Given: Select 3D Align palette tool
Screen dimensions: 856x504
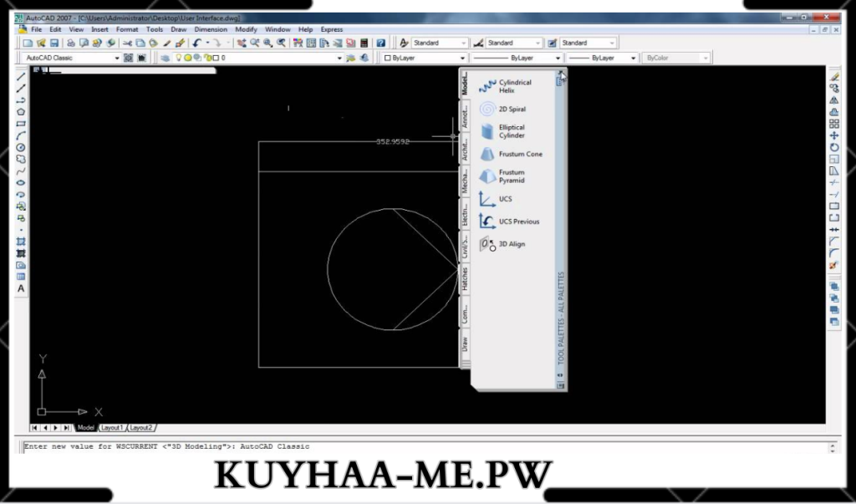Looking at the screenshot, I should [x=502, y=244].
